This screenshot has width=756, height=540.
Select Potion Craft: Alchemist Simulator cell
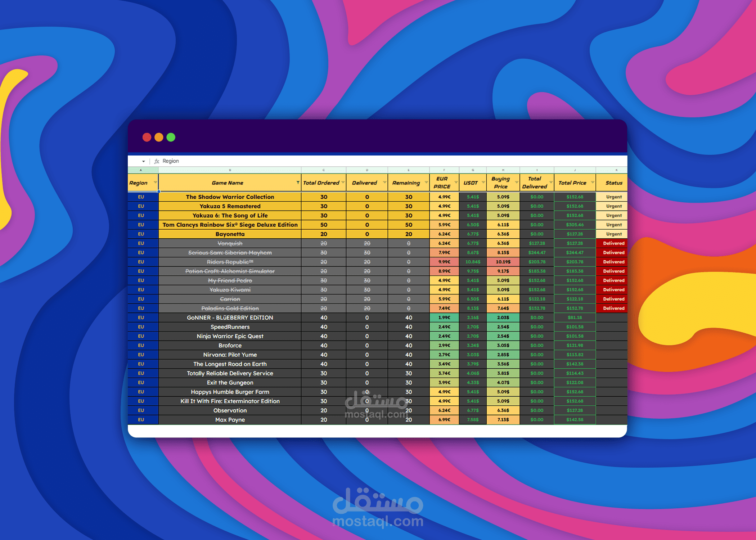coord(230,271)
